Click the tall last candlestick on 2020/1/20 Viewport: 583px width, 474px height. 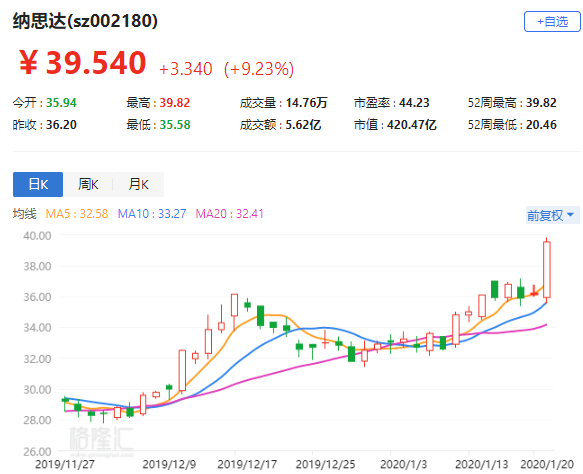coord(547,270)
